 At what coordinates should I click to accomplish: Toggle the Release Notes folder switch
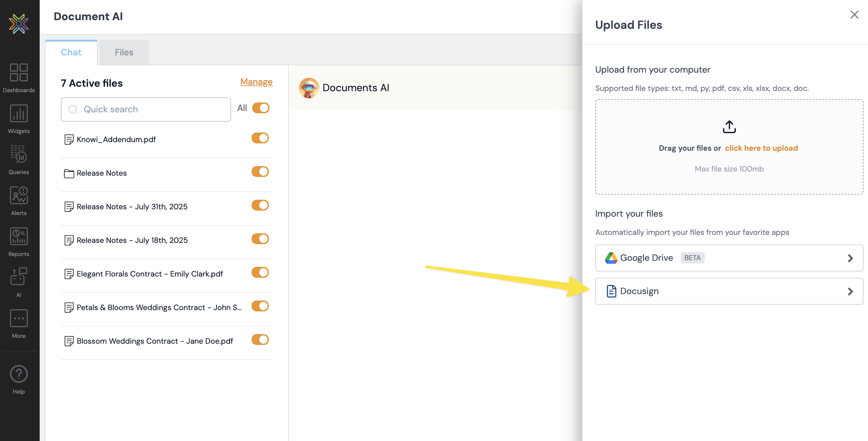[260, 172]
